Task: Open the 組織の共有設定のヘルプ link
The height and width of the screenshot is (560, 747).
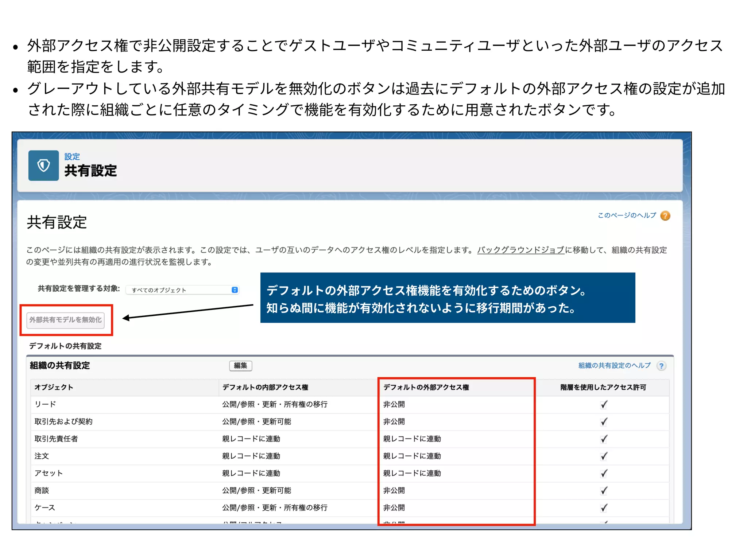Action: tap(614, 365)
